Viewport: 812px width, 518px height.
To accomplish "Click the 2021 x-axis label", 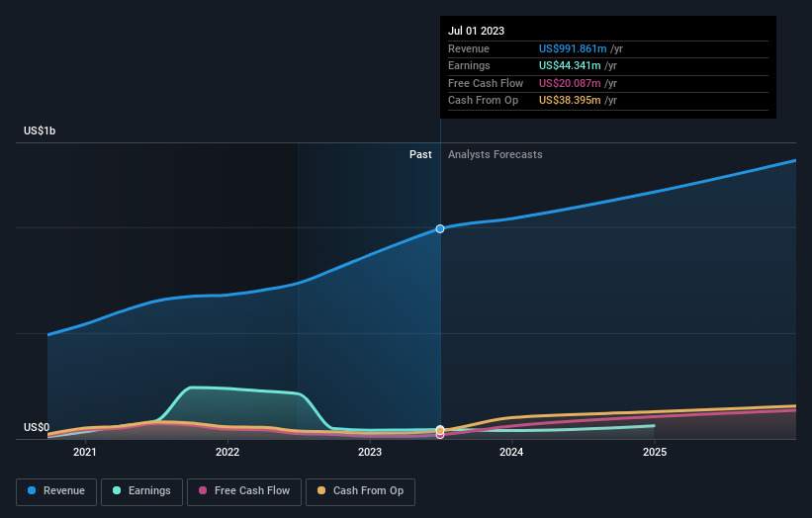I will (84, 452).
